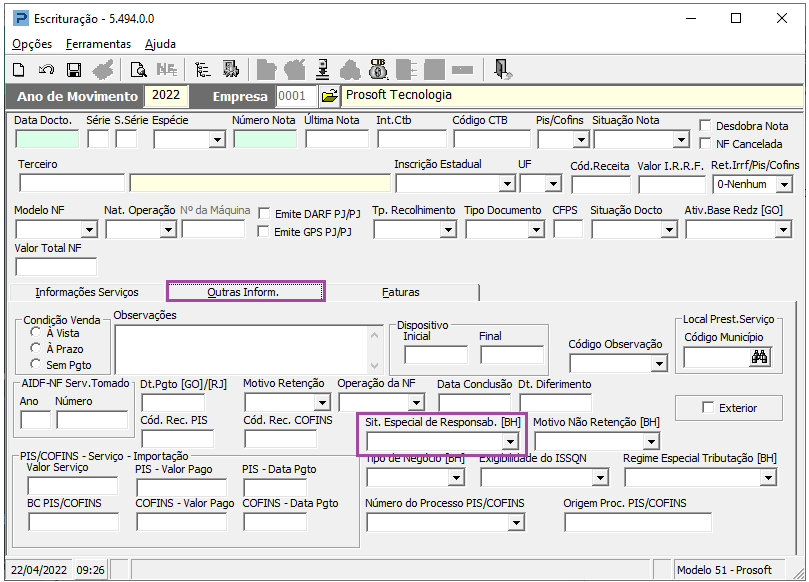Screen dimensions: 809x582
Task: Expand the Situação Nota dropdown
Action: (x=681, y=139)
